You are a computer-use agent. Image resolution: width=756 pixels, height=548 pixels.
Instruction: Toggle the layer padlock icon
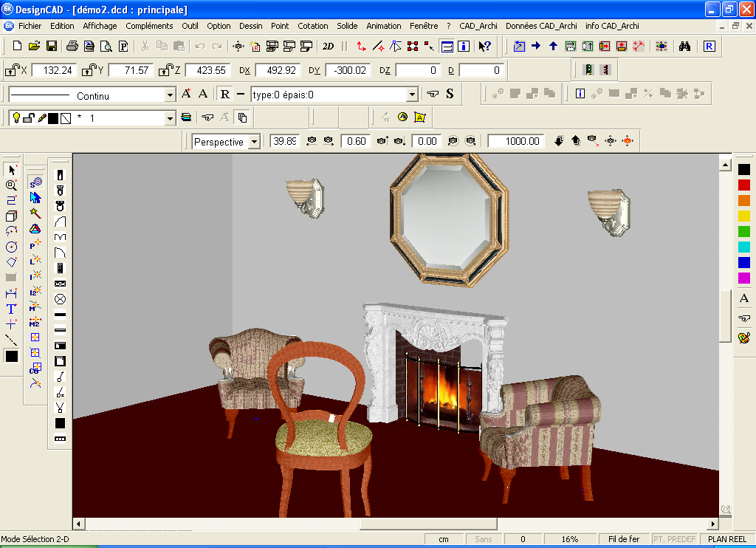coord(29,117)
